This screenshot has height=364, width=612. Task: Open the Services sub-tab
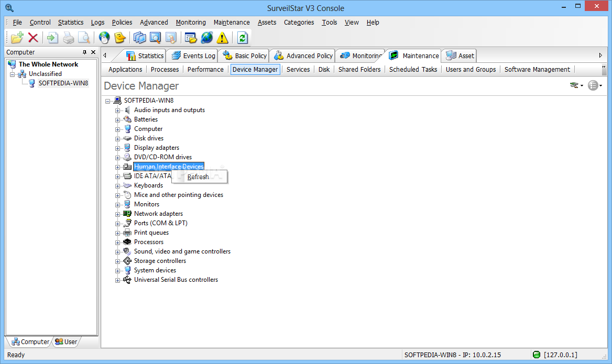[298, 70]
